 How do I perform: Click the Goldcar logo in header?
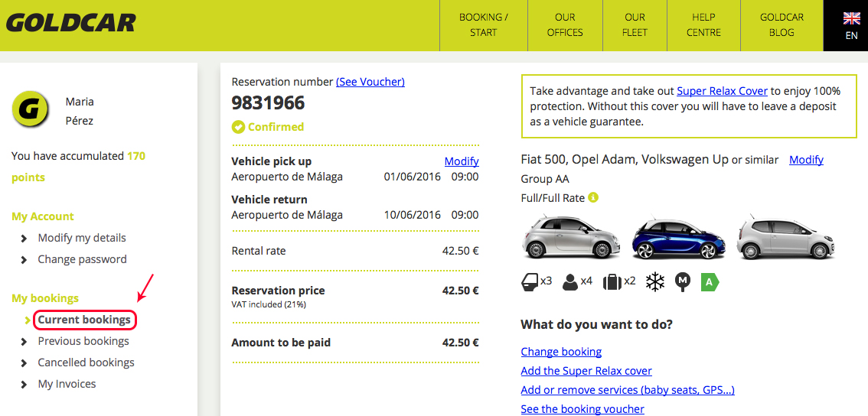tap(70, 23)
